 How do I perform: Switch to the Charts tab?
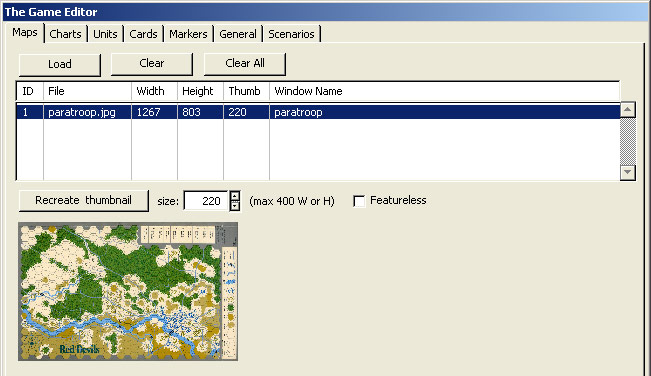[x=65, y=34]
